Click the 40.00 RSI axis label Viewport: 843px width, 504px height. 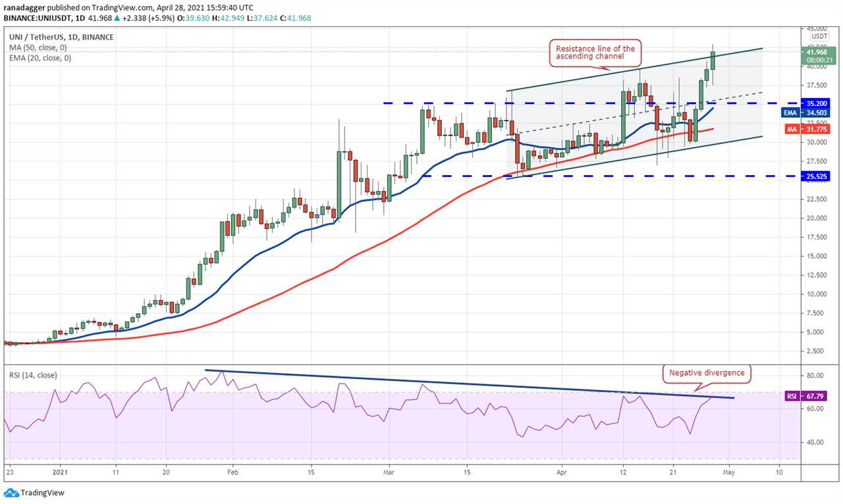point(814,442)
